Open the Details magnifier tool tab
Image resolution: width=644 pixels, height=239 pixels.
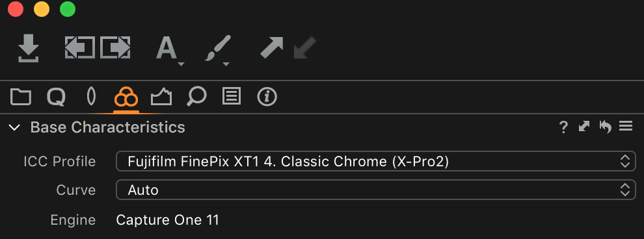(196, 97)
